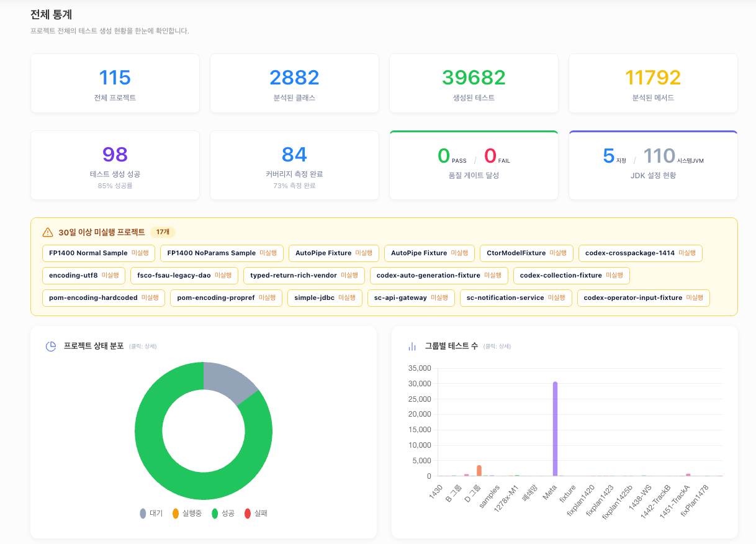Image resolution: width=756 pixels, height=544 pixels.
Task: Click the 110 시스템JVM count
Action: tap(673, 156)
